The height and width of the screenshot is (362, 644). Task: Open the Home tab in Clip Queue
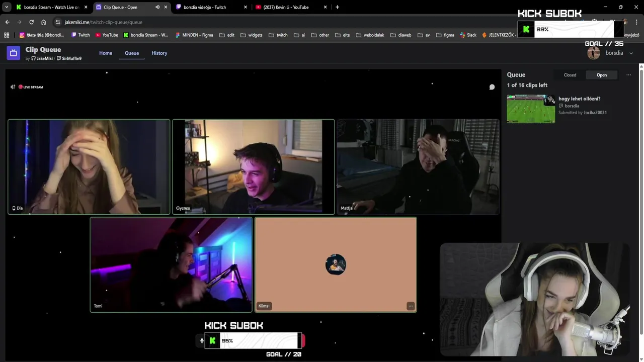[x=106, y=53]
